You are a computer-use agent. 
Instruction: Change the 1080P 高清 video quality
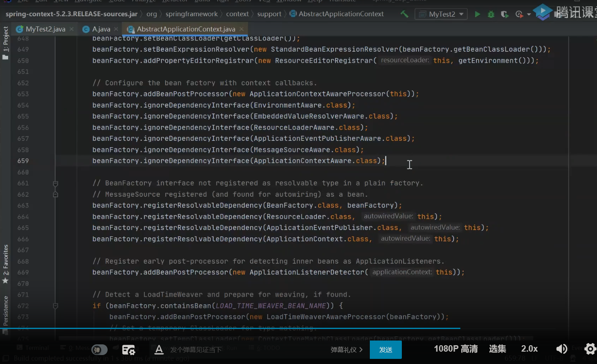click(456, 349)
